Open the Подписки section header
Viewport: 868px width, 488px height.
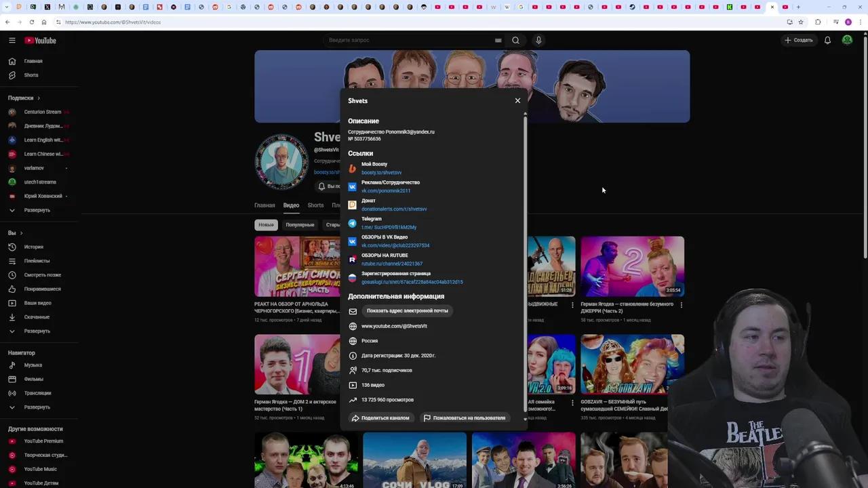(24, 98)
